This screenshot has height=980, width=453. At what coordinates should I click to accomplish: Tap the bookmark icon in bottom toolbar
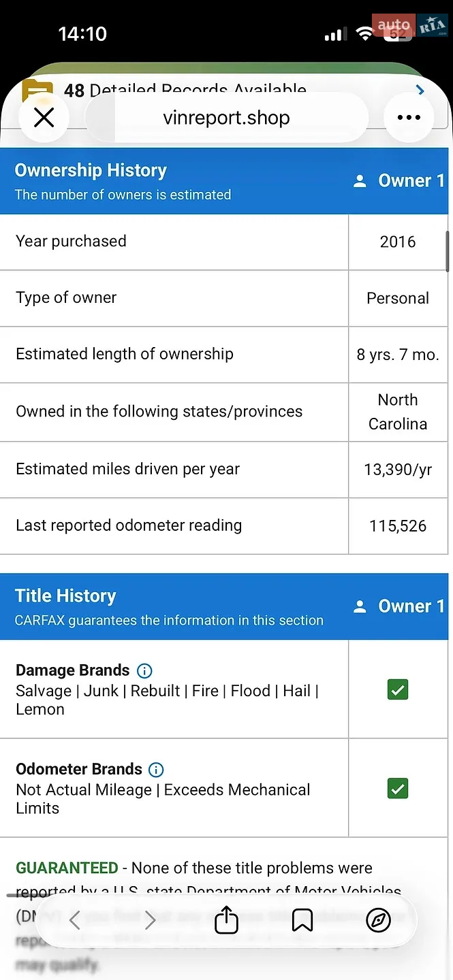[x=302, y=921]
